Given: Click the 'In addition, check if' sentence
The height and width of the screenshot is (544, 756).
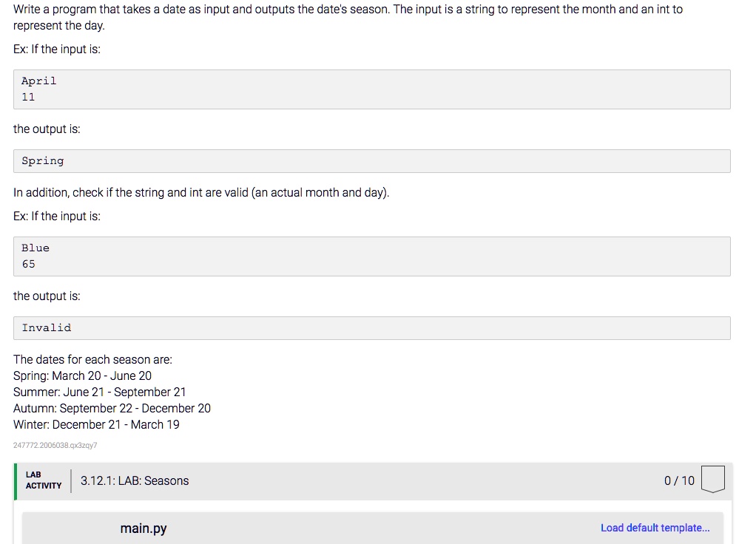Looking at the screenshot, I should 200,193.
